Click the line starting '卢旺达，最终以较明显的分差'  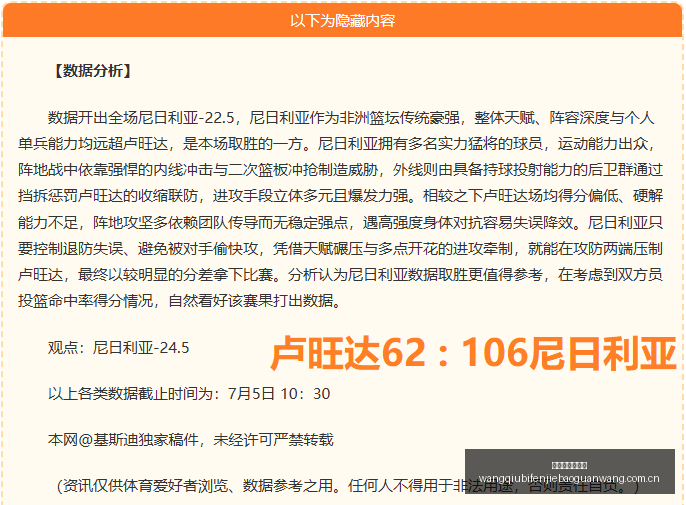coord(340,275)
